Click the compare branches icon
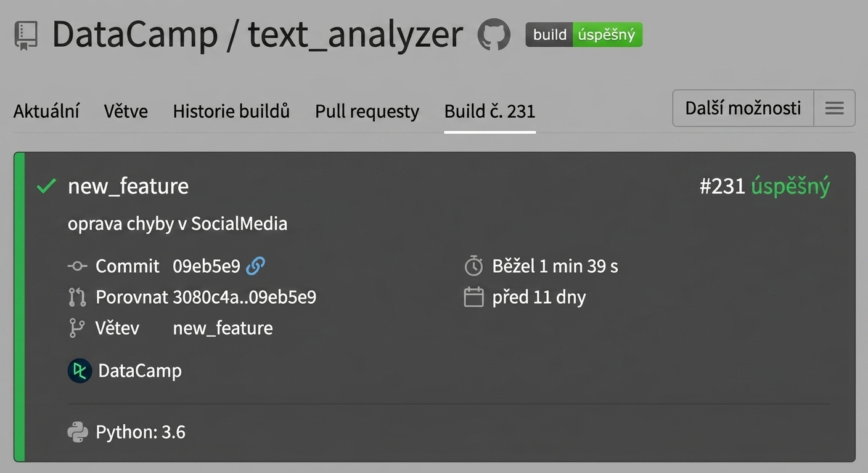The height and width of the screenshot is (473, 868). [76, 297]
